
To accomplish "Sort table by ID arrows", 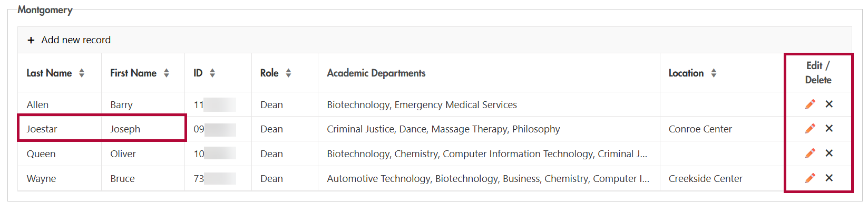I will tap(212, 73).
